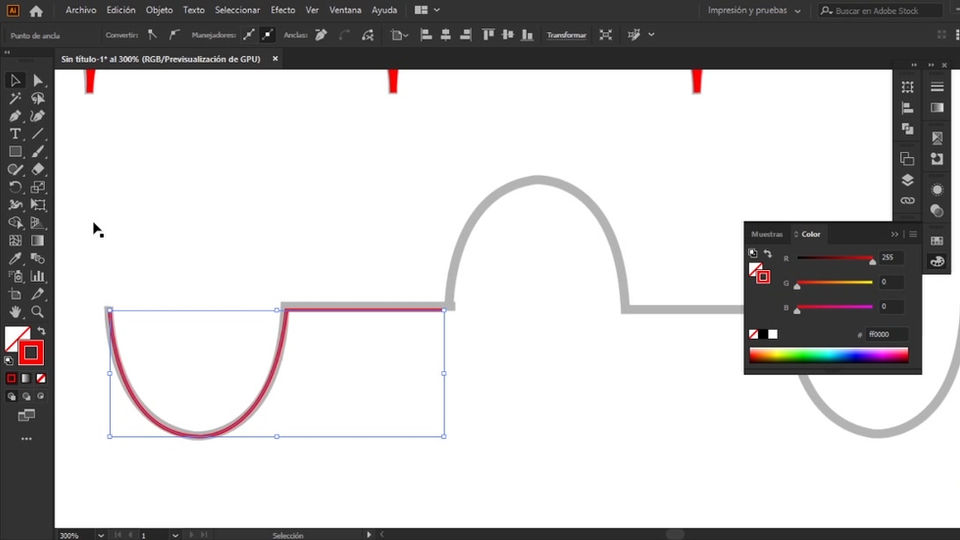Screen dimensions: 960x540
Task: Select the Magic Wand tool
Action: (x=15, y=98)
